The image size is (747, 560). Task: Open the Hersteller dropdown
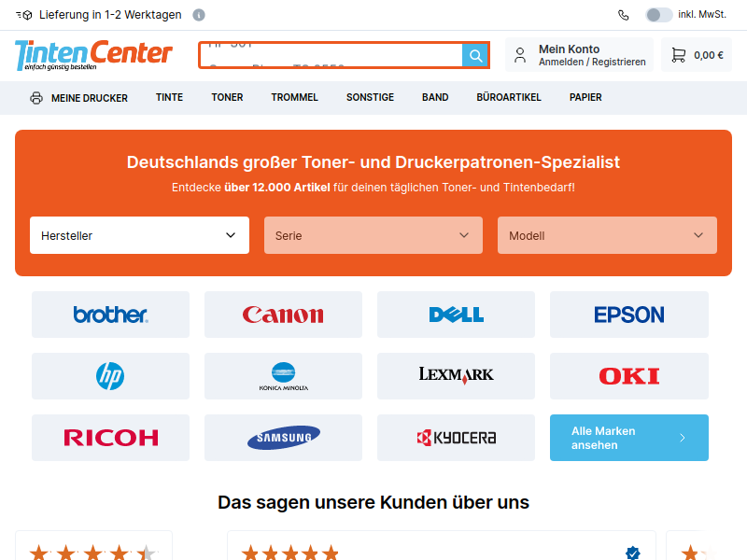139,235
